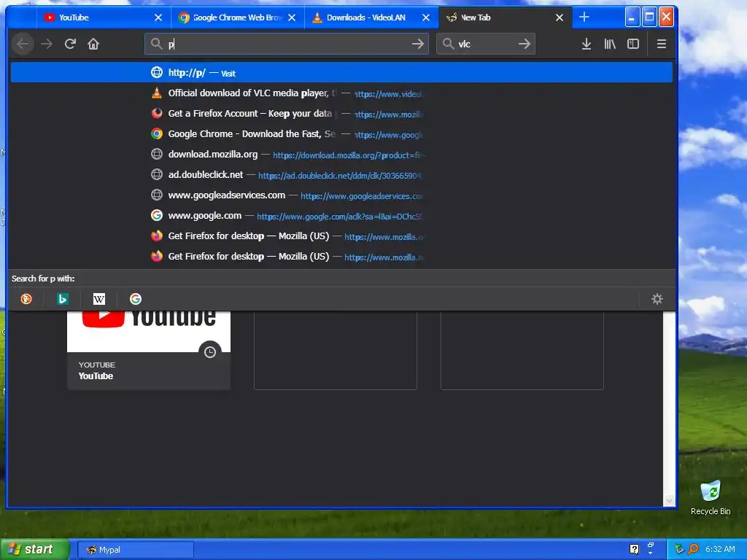Click the page scrollbar down arrow
The image size is (747, 560).
670,500
